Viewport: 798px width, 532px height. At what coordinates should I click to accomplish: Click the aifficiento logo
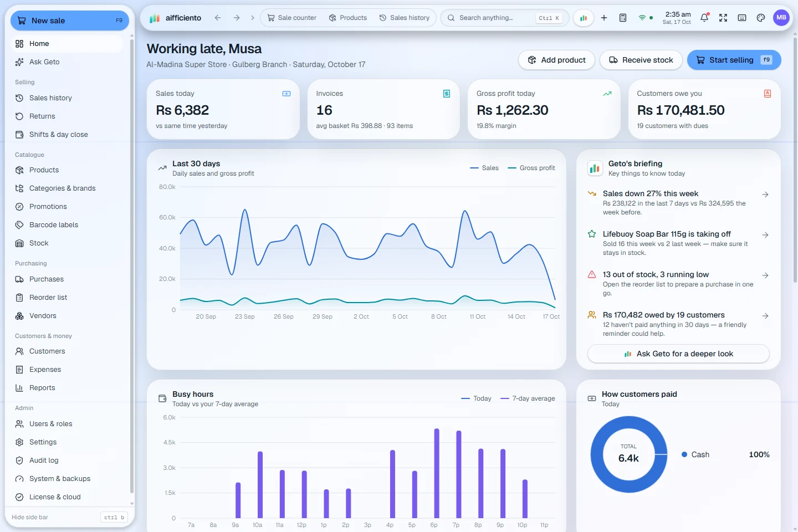point(175,18)
